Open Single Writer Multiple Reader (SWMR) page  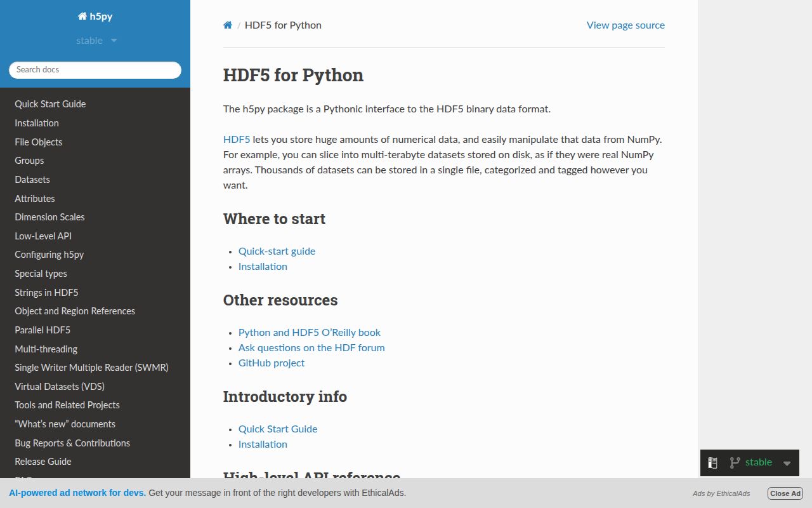[91, 368]
